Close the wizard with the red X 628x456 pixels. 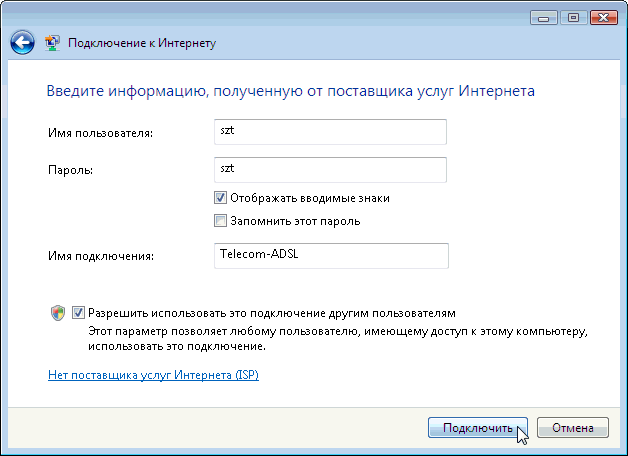tap(604, 18)
